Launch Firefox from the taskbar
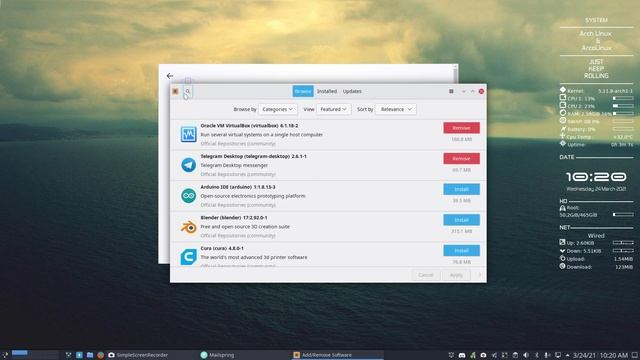Viewport: 640px width, 360px height. tap(100, 355)
